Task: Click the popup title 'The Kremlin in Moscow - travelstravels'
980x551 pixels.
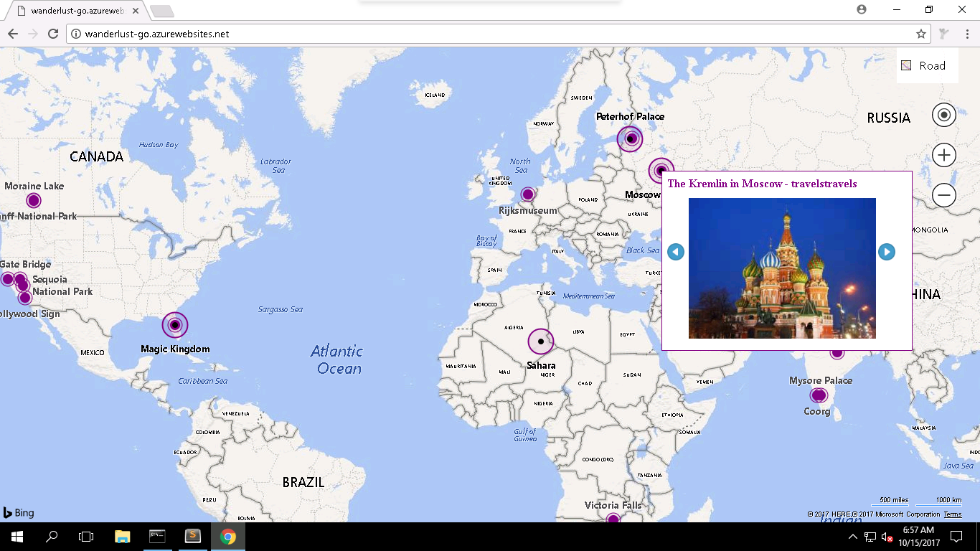Action: point(762,184)
